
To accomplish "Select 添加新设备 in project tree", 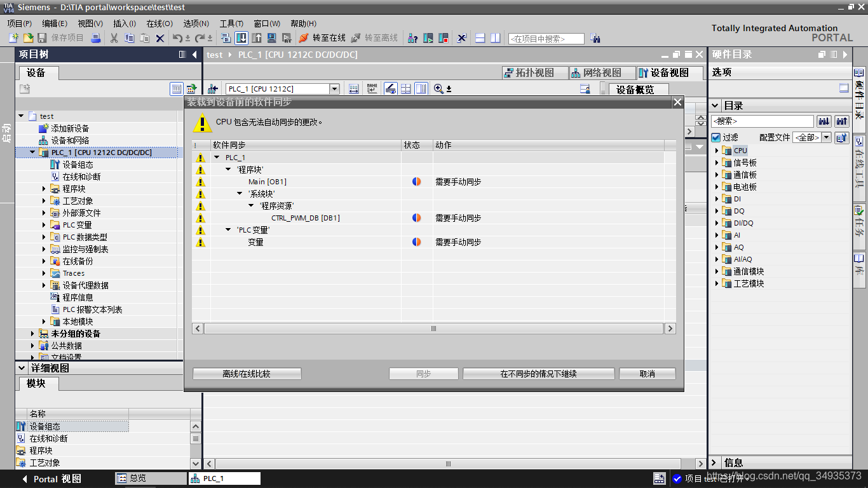I will (x=70, y=128).
